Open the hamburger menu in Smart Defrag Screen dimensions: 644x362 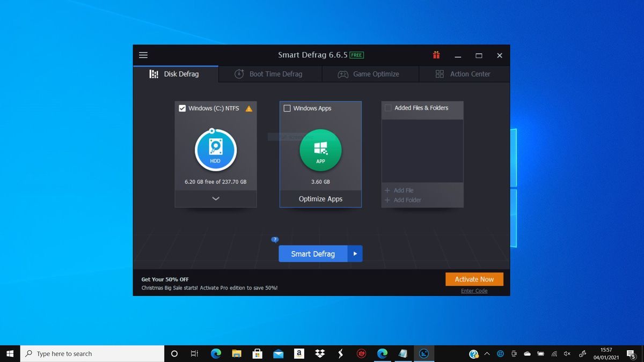pyautogui.click(x=143, y=55)
